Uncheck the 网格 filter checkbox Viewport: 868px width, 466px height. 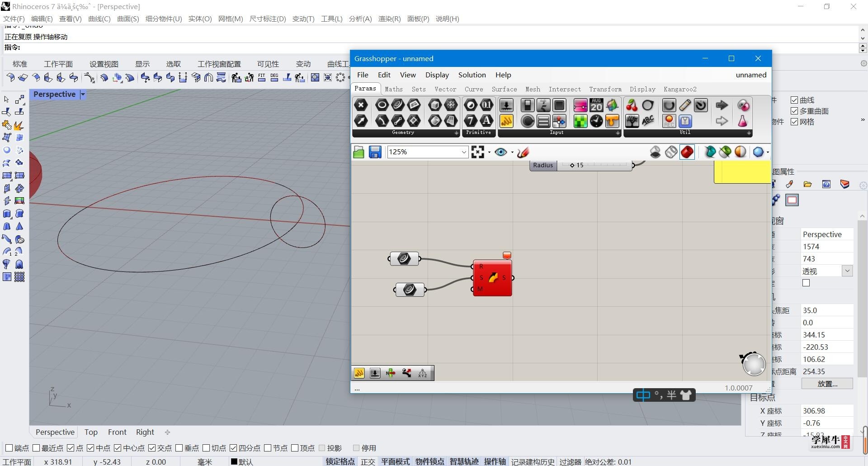pyautogui.click(x=794, y=122)
